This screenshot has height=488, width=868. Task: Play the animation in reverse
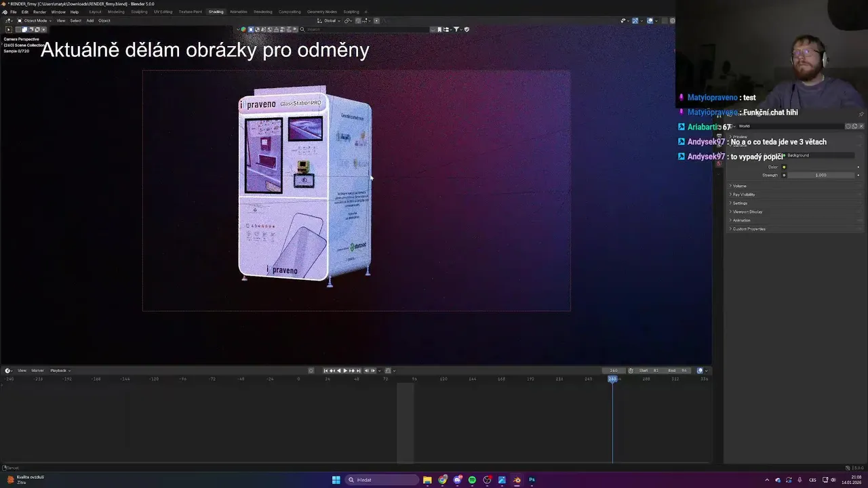pos(338,371)
